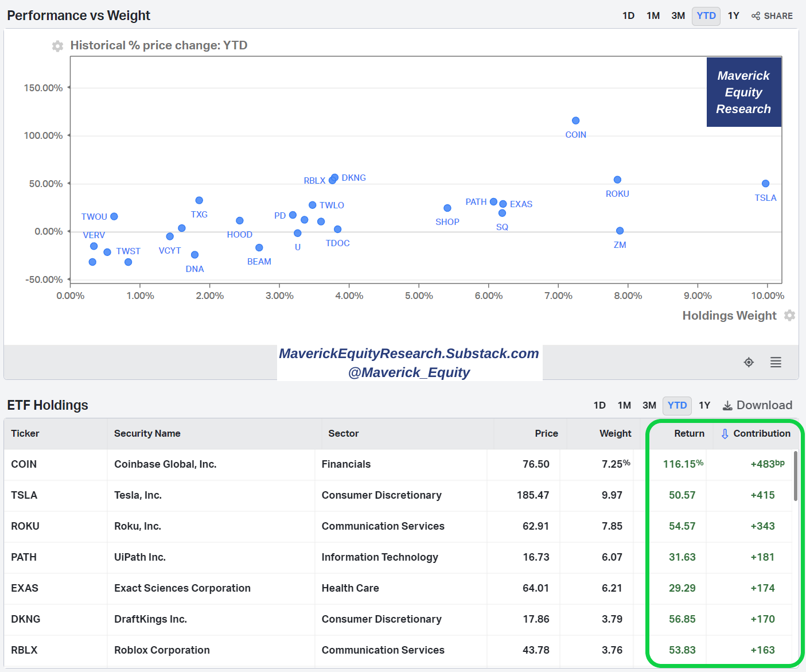This screenshot has width=806, height=672.
Task: Click the TWLO data point on chart
Action: coord(312,205)
